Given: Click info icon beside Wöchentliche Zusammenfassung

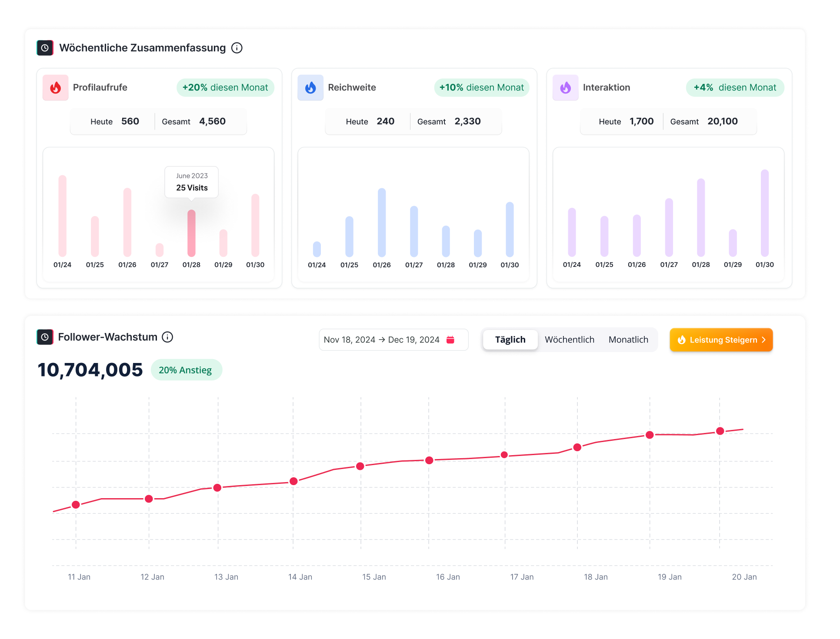Looking at the screenshot, I should tap(237, 48).
